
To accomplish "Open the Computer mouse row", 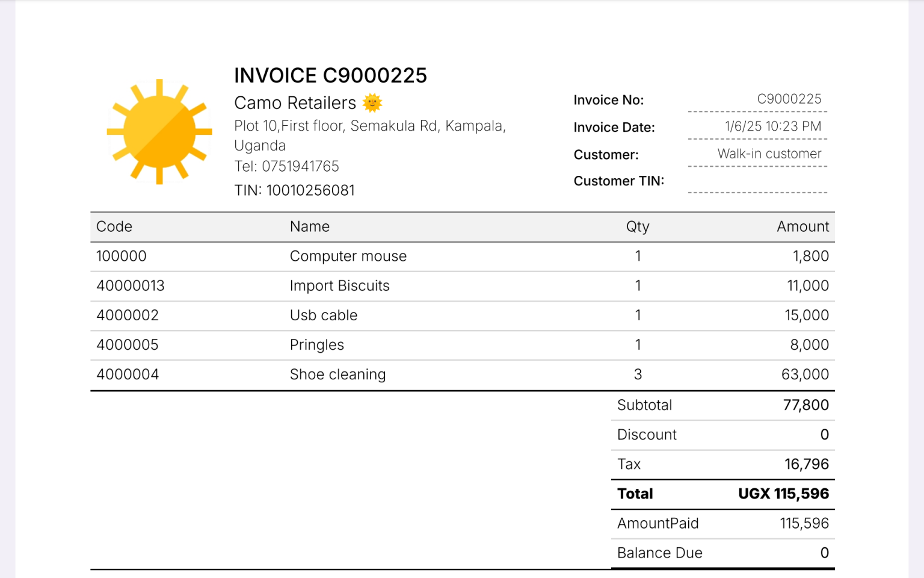I will point(348,256).
